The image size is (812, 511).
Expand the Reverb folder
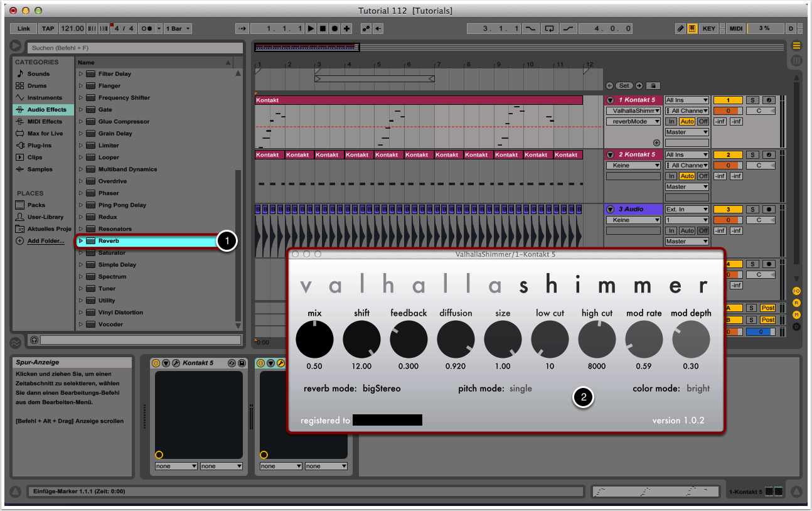point(81,241)
